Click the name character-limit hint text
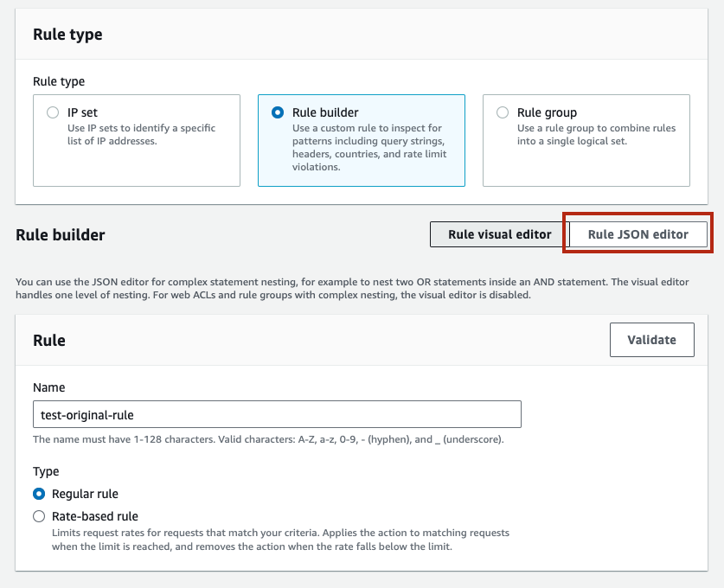 268,439
